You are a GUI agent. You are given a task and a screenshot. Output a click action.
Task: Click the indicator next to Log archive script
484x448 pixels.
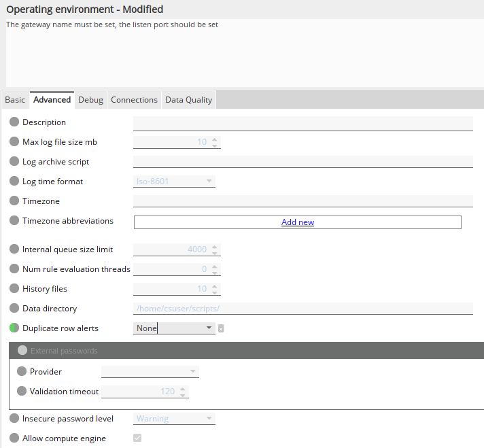pos(14,162)
